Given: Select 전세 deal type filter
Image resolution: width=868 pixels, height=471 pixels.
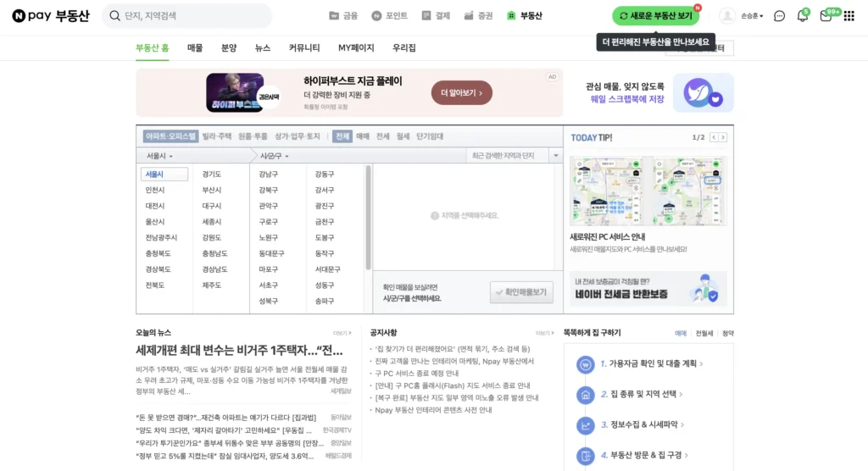Looking at the screenshot, I should pyautogui.click(x=382, y=136).
